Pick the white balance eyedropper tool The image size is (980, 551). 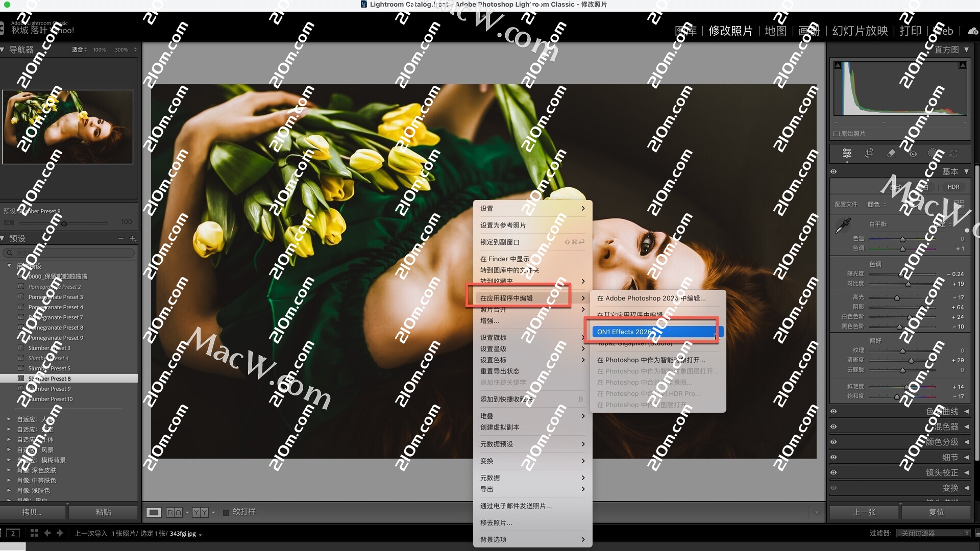pos(843,226)
